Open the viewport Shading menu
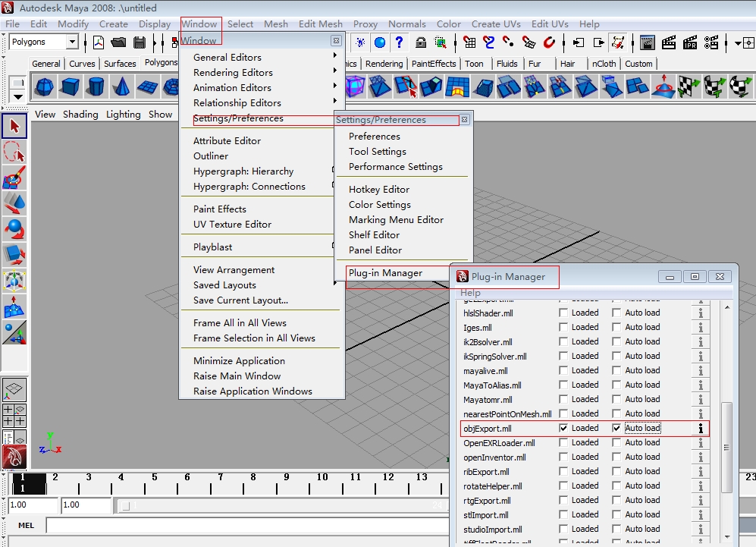The height and width of the screenshot is (547, 756). tap(80, 115)
